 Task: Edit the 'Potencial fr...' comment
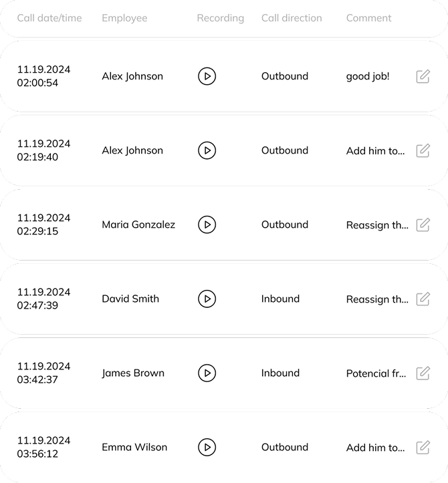tap(423, 373)
